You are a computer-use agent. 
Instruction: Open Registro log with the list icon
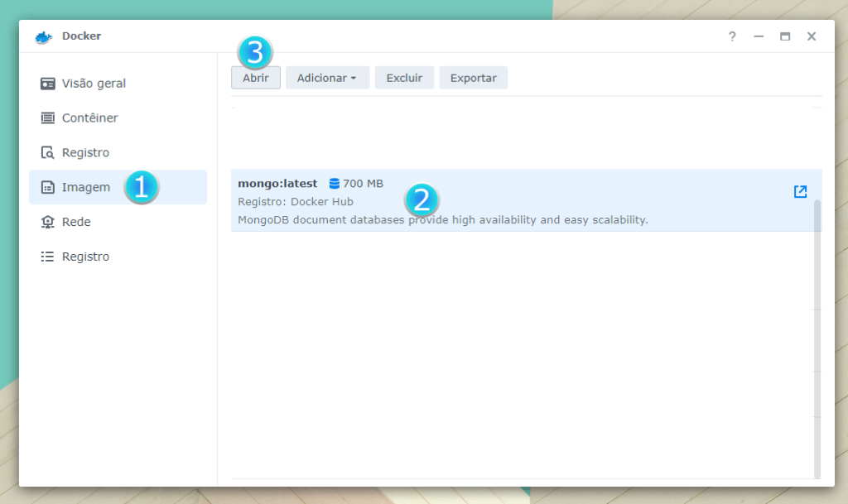pyautogui.click(x=84, y=257)
